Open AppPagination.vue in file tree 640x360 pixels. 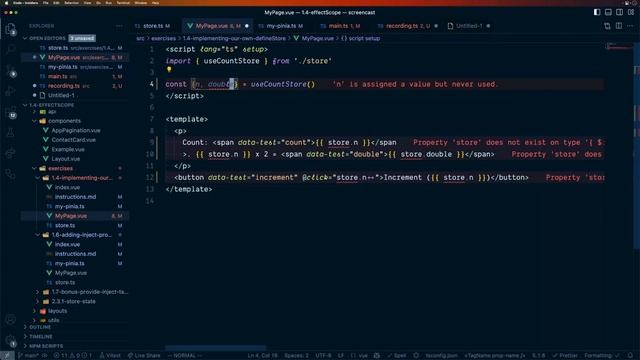76,130
